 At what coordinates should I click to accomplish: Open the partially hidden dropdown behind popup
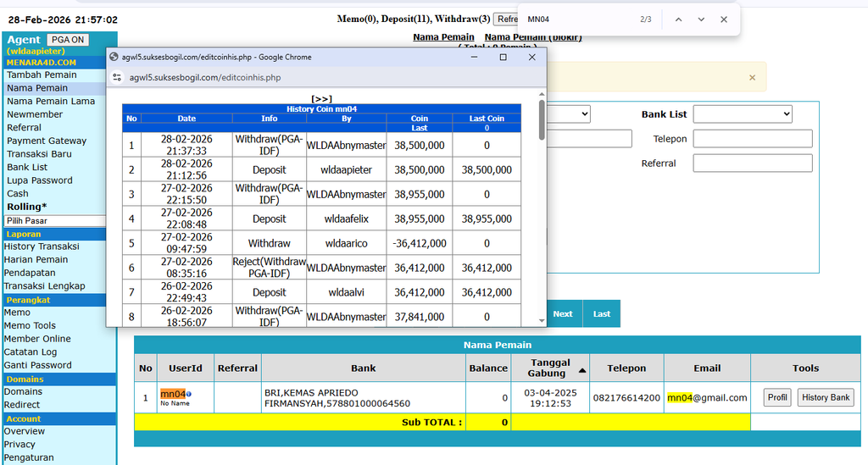coord(569,113)
